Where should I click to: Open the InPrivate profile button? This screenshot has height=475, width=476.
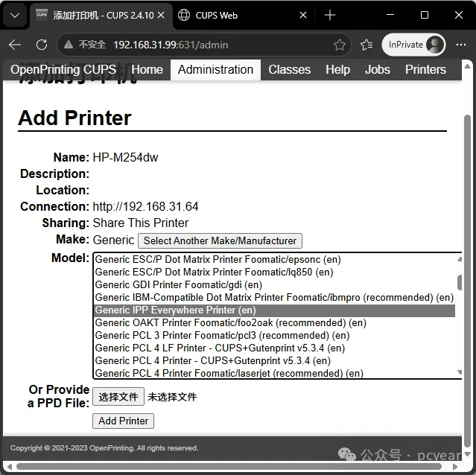point(413,45)
